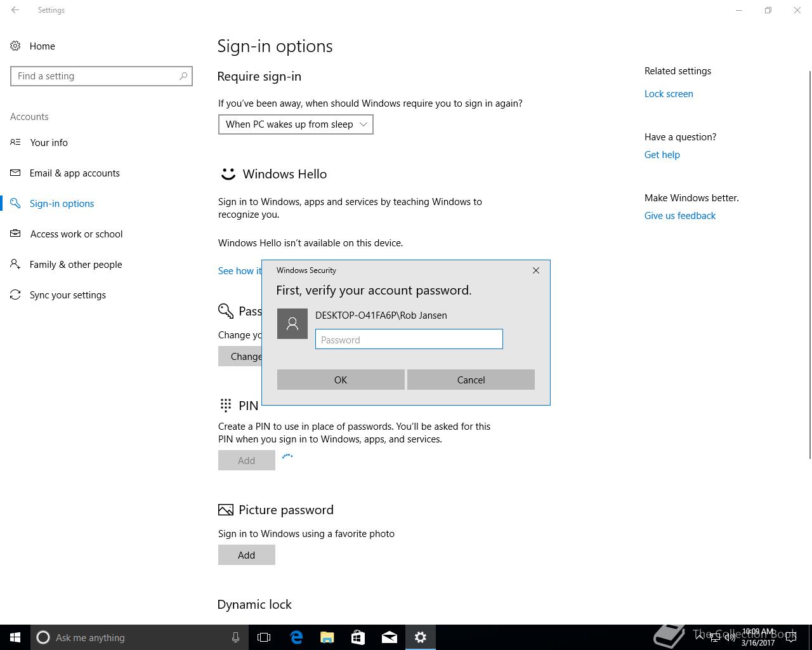Screen dimensions: 812x650
Task: Click the search magnifier icon in Find a setting
Action: pos(183,76)
